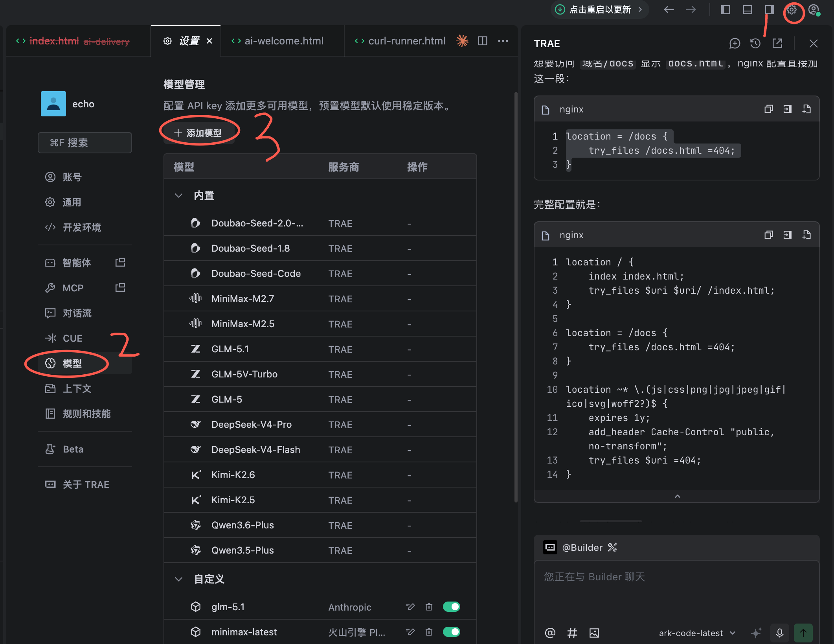Collapse the 内置 built-in models group
The image size is (834, 644).
(x=178, y=195)
